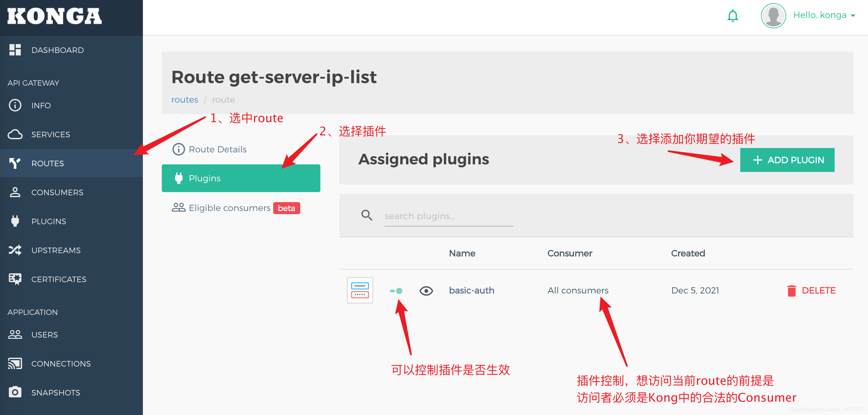View basic-auth details with eye icon

click(x=426, y=291)
